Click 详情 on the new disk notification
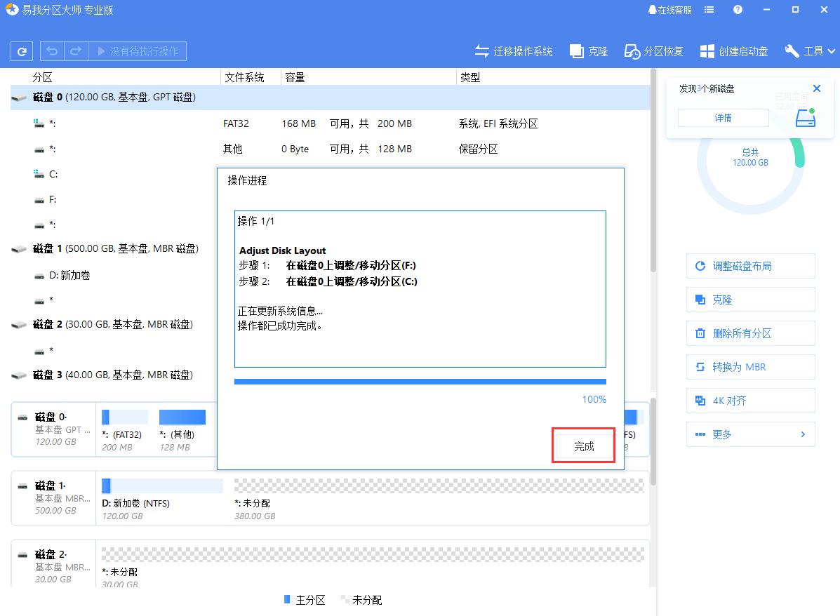840x616 pixels. click(723, 117)
